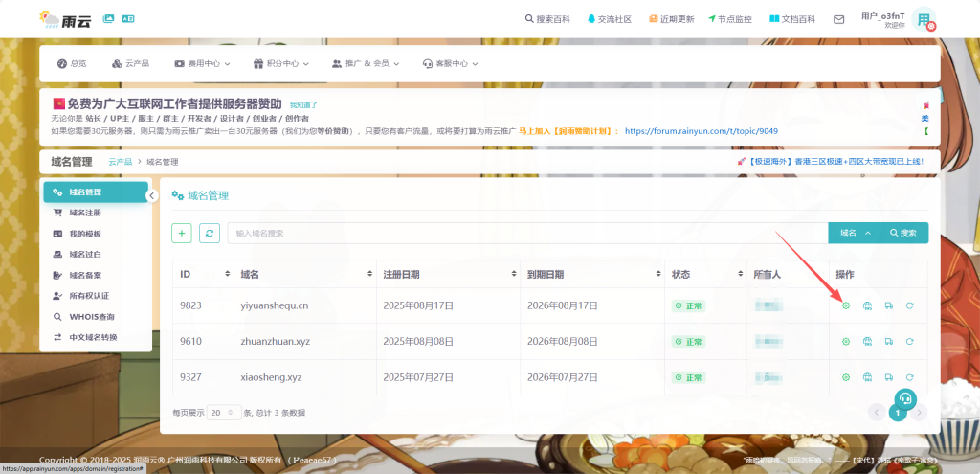Open the floating customer service headset

tap(905, 398)
